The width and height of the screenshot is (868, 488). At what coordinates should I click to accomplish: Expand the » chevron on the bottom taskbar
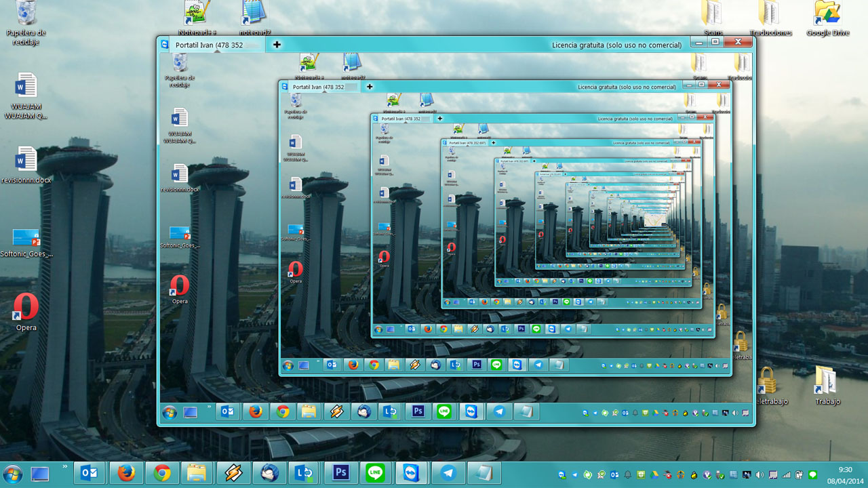point(65,467)
